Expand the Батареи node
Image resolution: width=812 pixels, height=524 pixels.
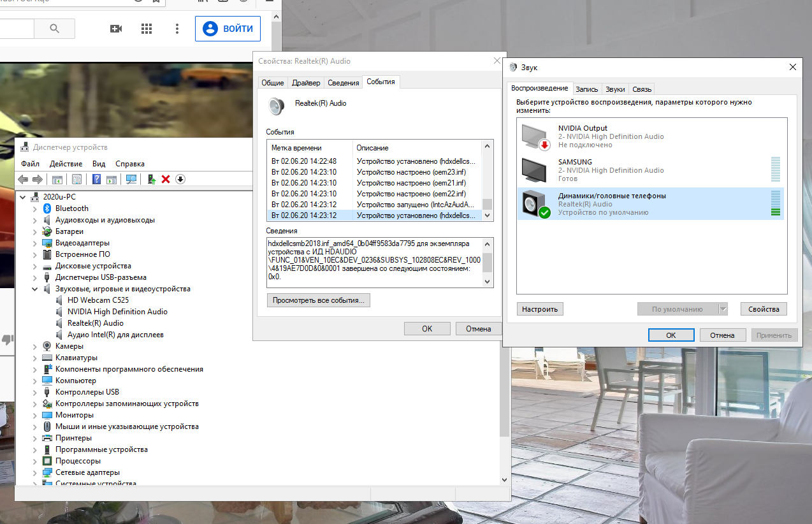pos(34,231)
